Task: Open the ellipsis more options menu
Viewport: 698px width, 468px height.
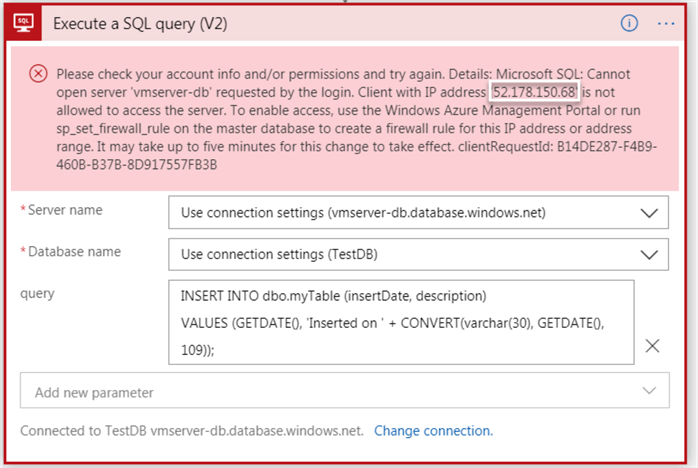Action: 666,23
